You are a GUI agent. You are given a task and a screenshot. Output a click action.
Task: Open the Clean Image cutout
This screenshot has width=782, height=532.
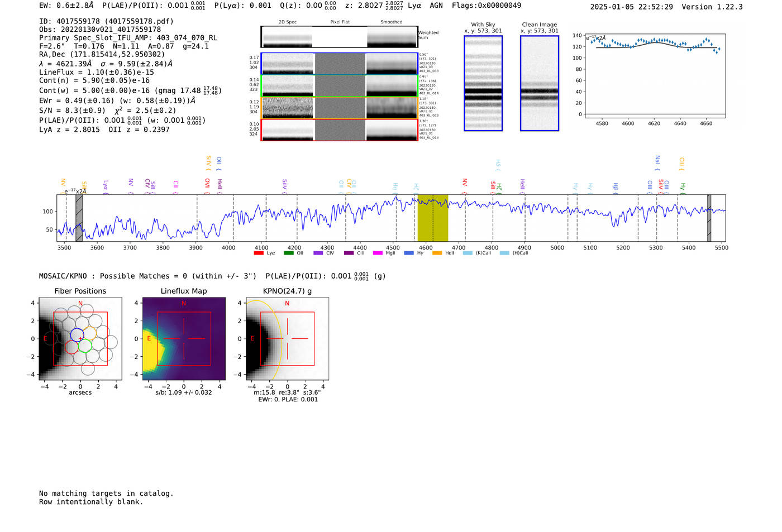tap(539, 83)
